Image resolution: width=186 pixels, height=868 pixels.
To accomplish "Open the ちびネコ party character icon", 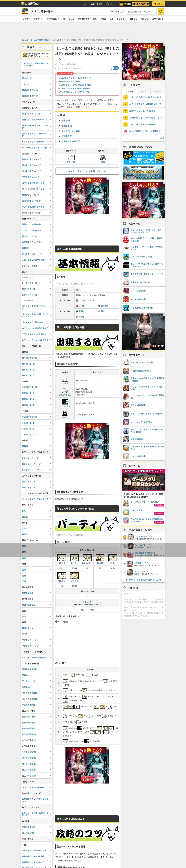I will point(61,558).
